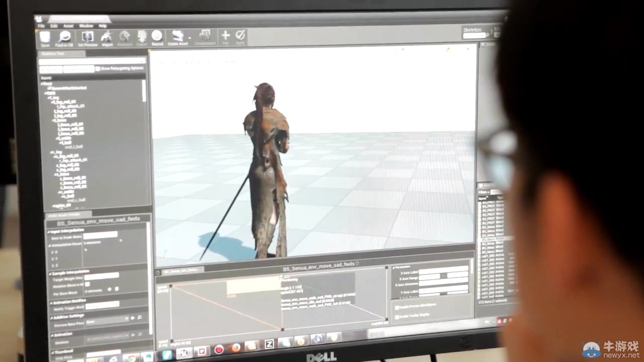Open Firefox from the taskbar
Screen dimensions: 644x362
pos(236,347)
